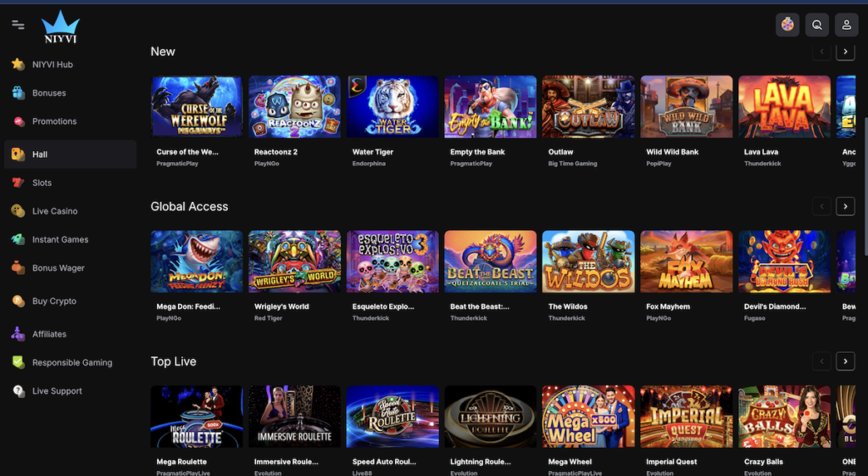This screenshot has width=868, height=476.
Task: Open Imperial Quest game thumbnail
Action: click(687, 417)
